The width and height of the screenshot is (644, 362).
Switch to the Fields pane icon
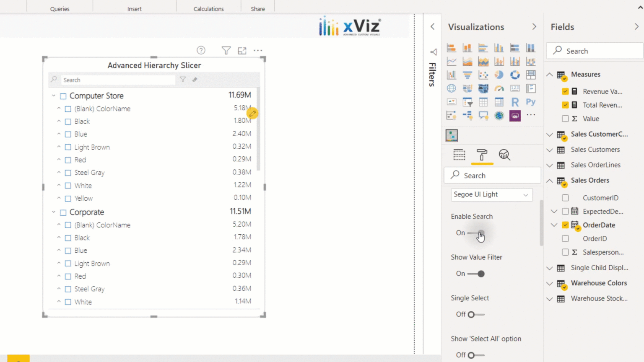(x=460, y=155)
